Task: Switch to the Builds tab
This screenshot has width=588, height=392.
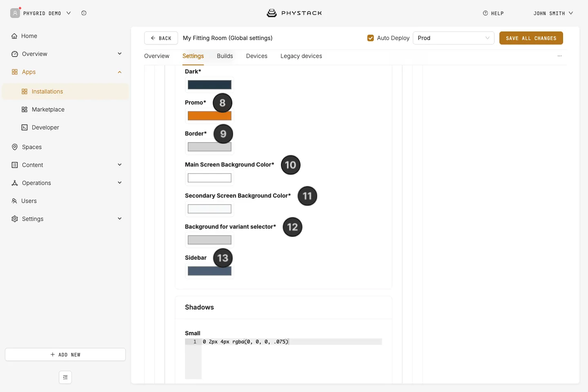Action: click(225, 56)
